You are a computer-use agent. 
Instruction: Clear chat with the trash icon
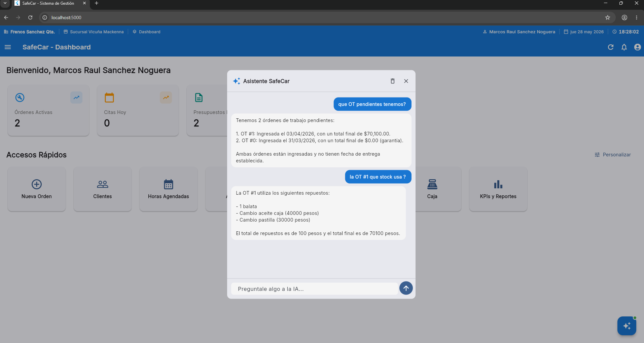[392, 81]
